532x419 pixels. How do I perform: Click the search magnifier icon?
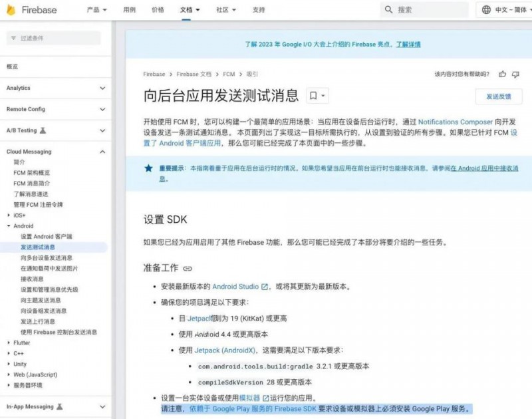point(388,9)
